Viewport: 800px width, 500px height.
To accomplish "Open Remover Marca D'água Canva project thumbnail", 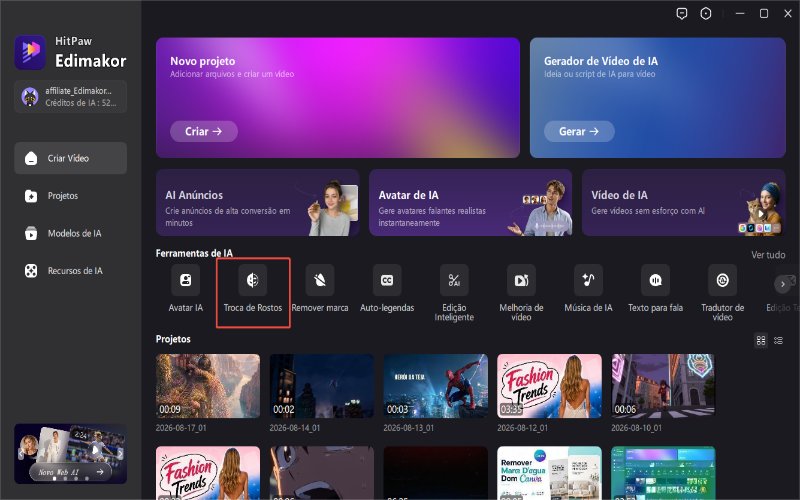I will point(549,473).
